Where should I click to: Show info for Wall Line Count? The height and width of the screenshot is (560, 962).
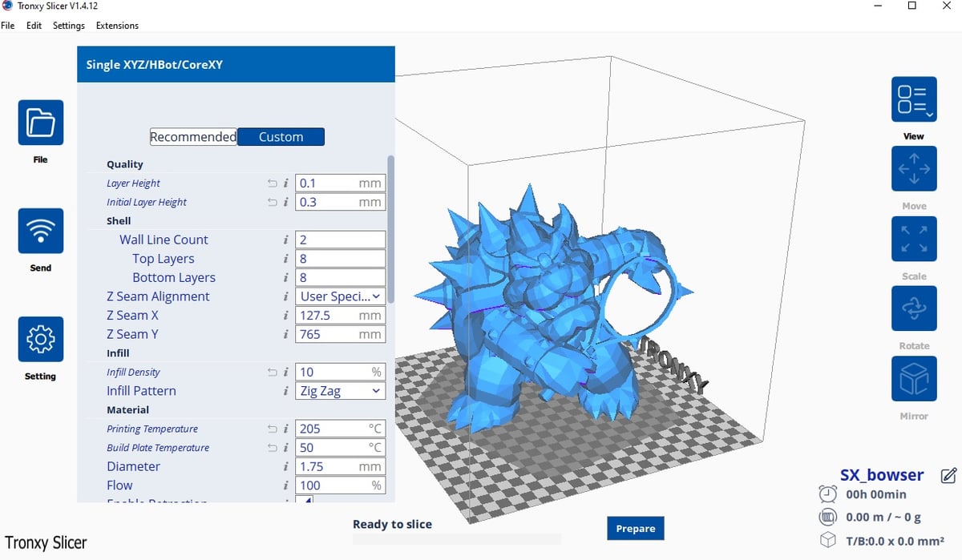286,240
